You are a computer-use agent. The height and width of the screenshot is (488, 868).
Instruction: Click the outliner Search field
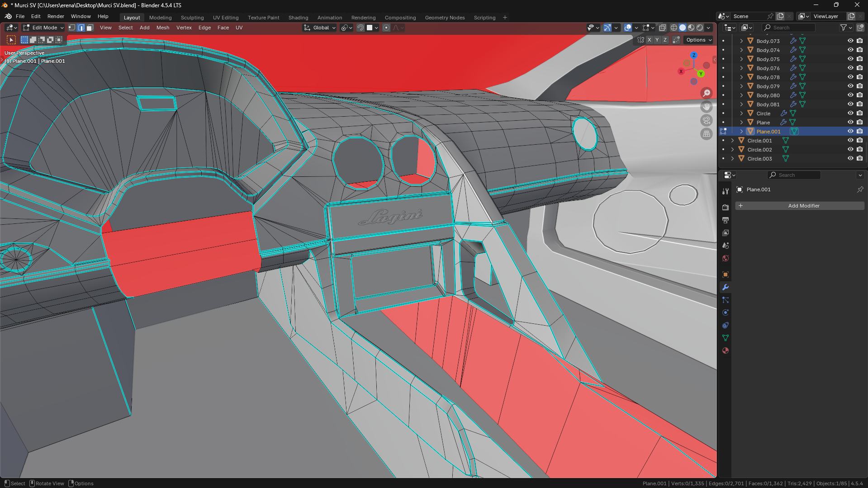(x=789, y=28)
